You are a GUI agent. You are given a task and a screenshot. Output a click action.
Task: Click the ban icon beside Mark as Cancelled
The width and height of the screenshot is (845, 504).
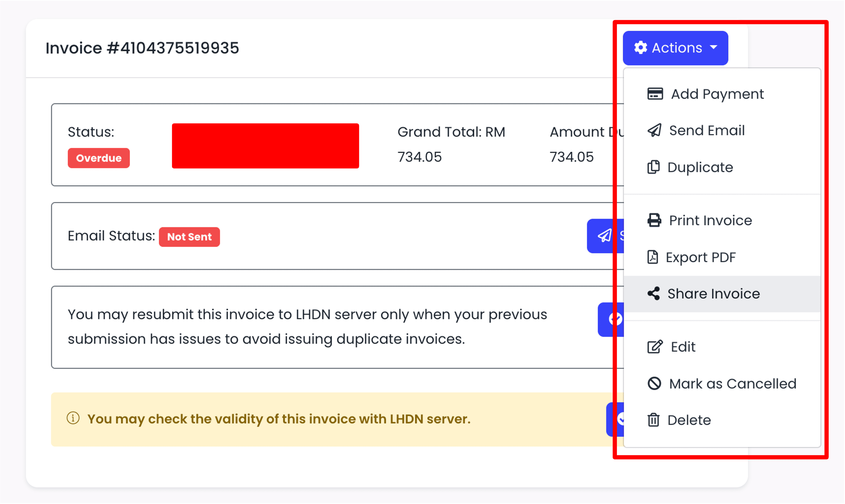[x=654, y=383]
